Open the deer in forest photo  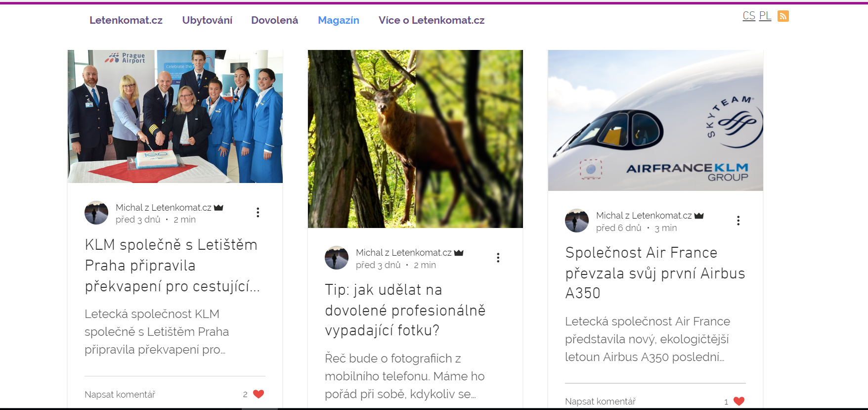tap(415, 139)
